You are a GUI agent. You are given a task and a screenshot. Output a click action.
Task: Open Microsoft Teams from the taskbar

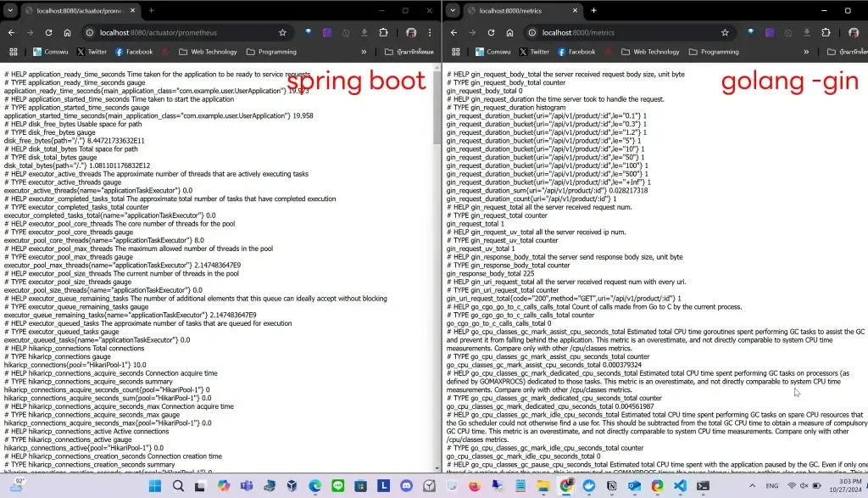[x=247, y=486]
